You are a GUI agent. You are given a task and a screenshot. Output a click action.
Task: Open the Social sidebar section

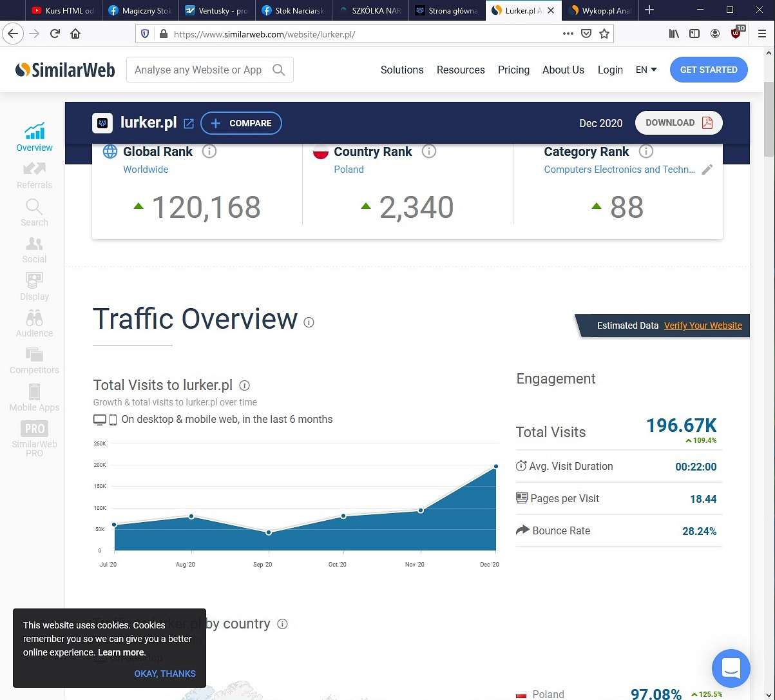34,250
